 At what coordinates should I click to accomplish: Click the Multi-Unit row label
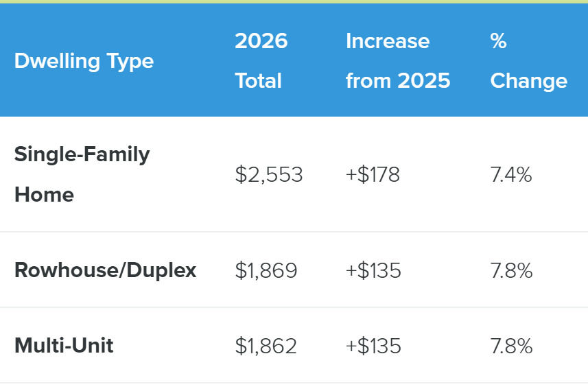coord(64,345)
